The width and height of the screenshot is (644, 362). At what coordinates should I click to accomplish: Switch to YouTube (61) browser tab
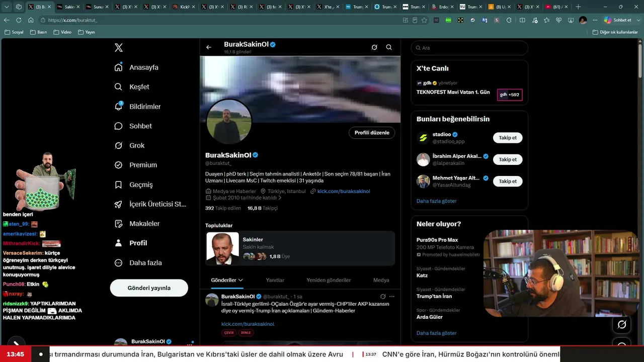[556, 7]
